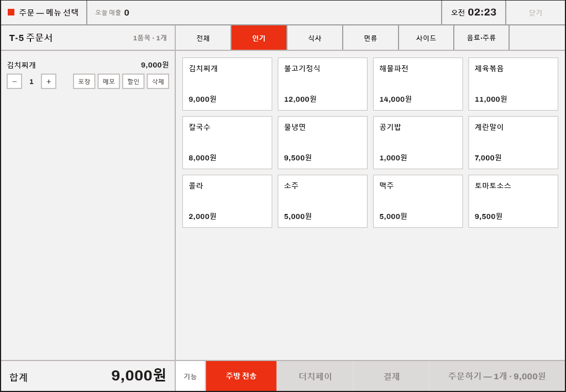Viewport: 566px width, 392px height.
Task: Remove 김치찌개 with the 삭제 button
Action: [158, 81]
